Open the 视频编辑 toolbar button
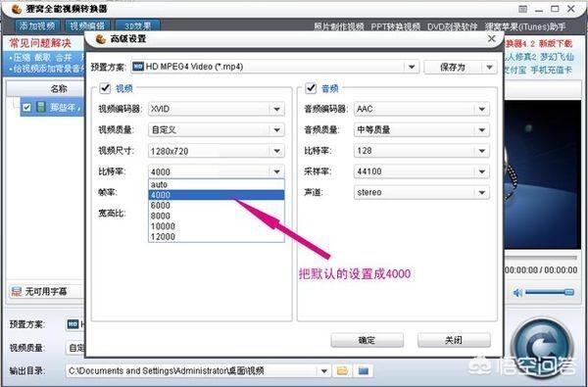Viewport: 588px width, 387px height. point(88,25)
